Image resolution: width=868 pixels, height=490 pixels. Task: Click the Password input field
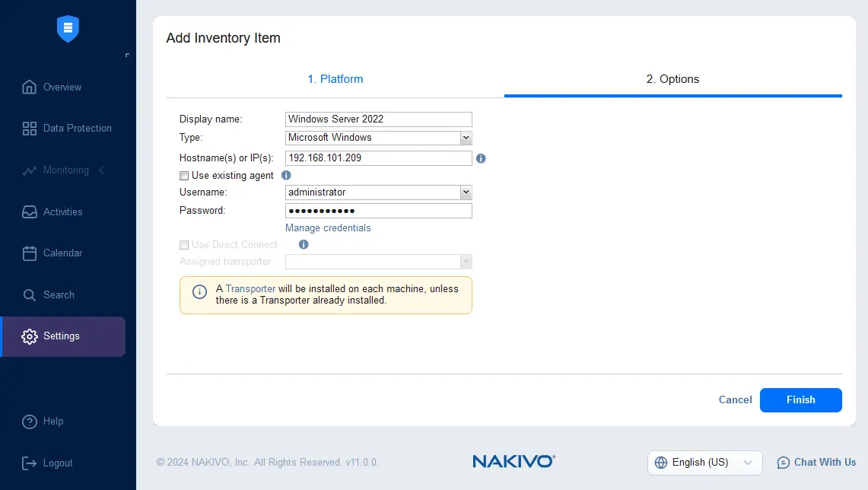379,211
